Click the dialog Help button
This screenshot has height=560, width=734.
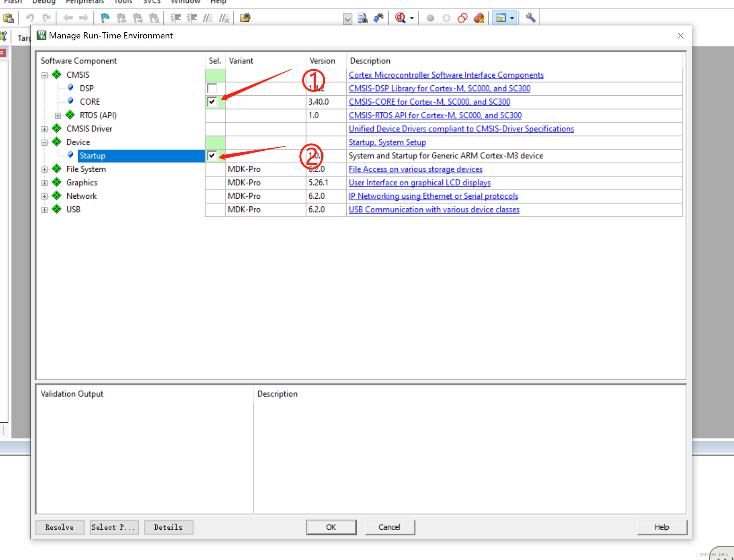click(x=662, y=527)
